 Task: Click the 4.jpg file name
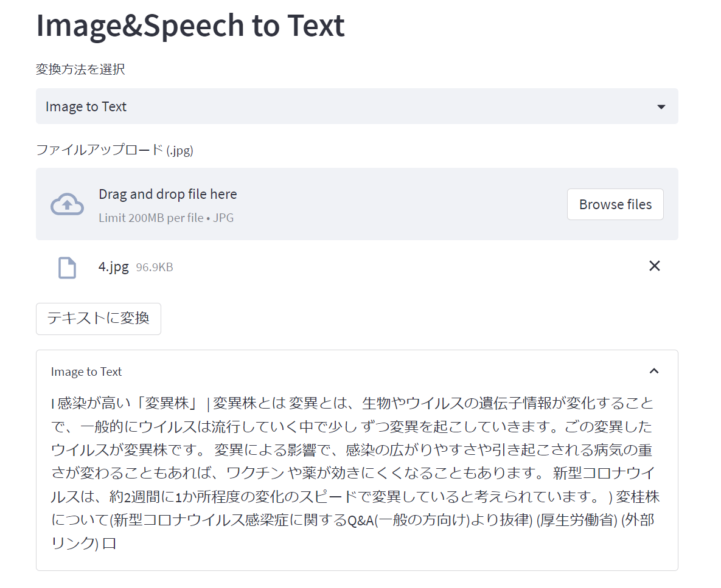pyautogui.click(x=114, y=266)
